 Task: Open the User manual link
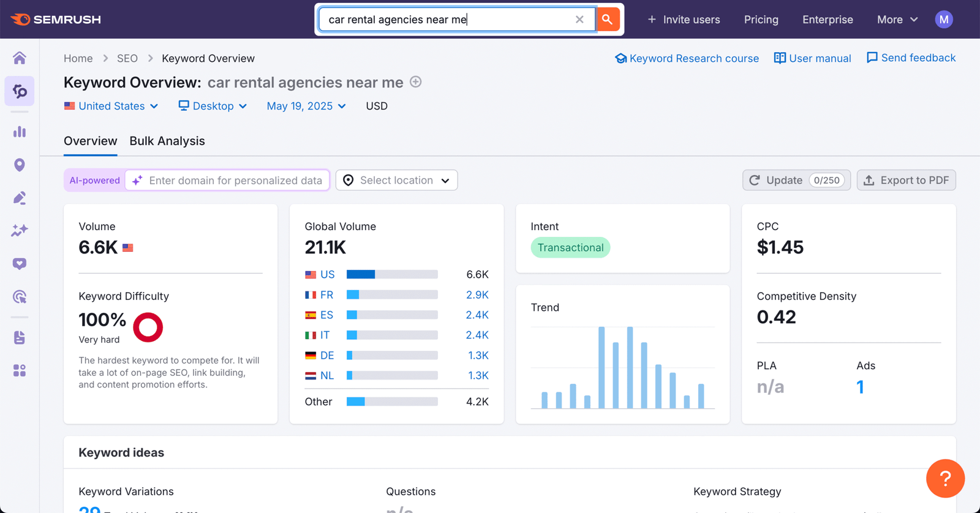pos(812,58)
